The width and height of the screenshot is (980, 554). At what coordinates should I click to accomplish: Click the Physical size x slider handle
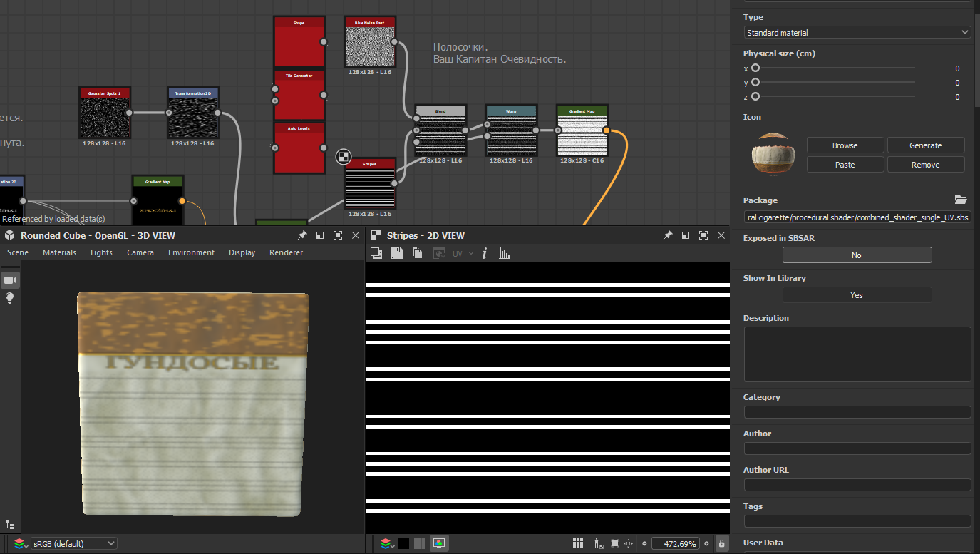(755, 68)
